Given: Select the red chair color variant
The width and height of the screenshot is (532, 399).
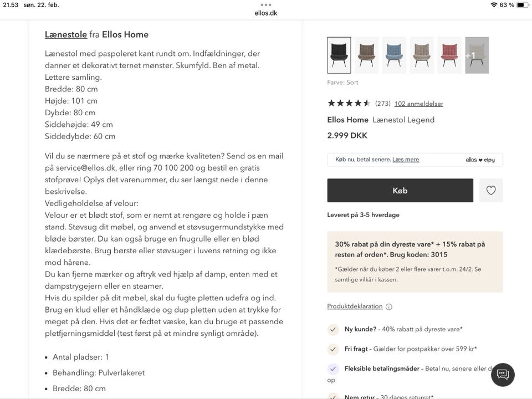Looking at the screenshot, I should point(449,55).
